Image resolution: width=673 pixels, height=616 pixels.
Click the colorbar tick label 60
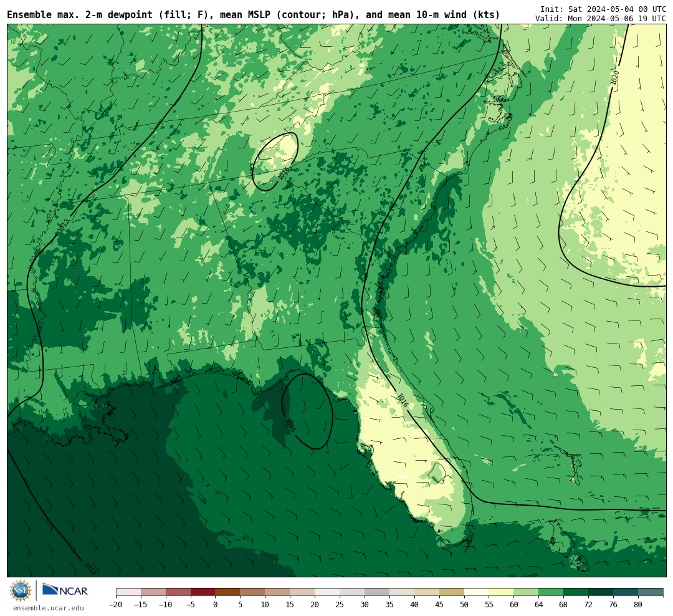tap(514, 605)
